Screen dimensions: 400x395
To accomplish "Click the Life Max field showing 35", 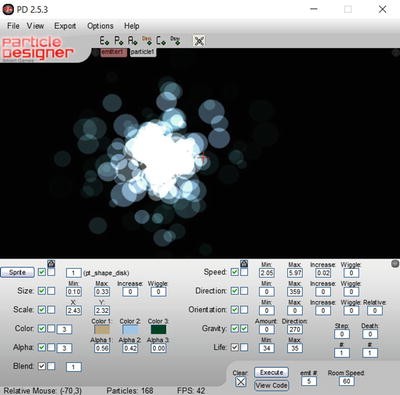I will 295,348.
